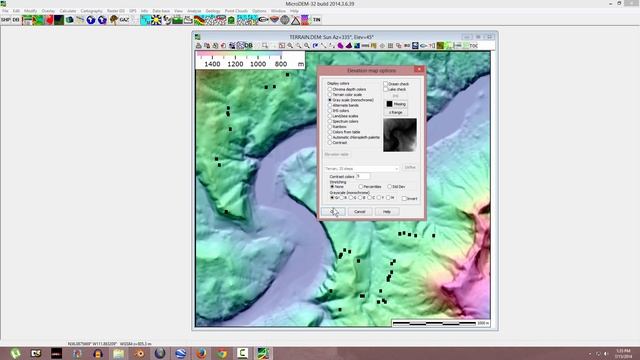Open Firefox from the taskbar
The height and width of the screenshot is (360, 640).
pyautogui.click(x=201, y=353)
